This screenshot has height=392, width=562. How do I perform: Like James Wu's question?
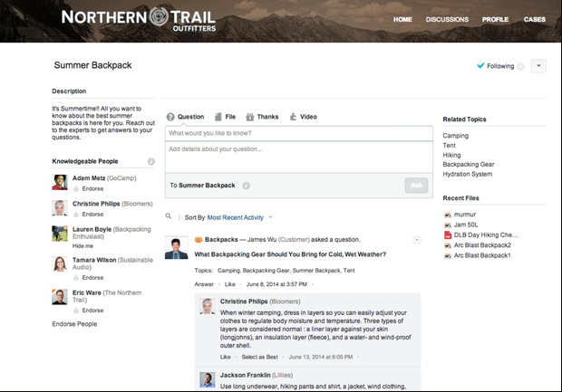click(229, 284)
